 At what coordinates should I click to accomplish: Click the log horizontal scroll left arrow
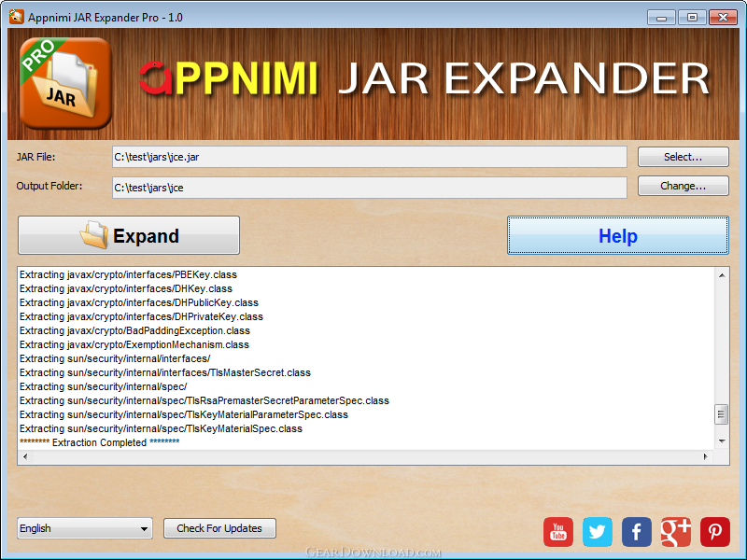25,456
